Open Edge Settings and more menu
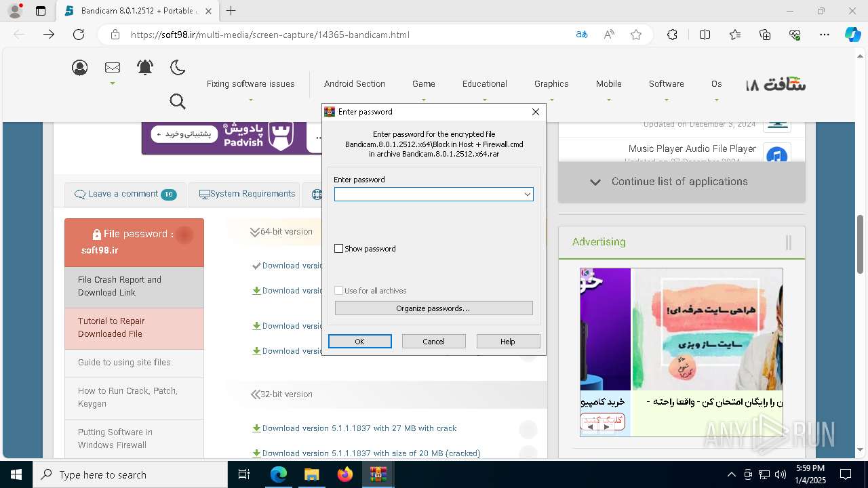The image size is (868, 488). (825, 35)
